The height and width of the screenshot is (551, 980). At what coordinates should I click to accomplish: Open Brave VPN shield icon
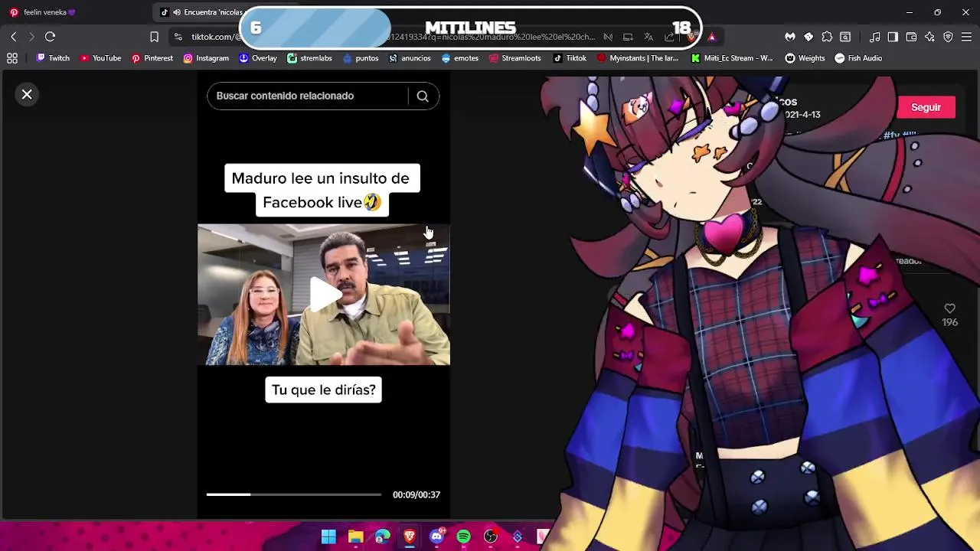948,37
